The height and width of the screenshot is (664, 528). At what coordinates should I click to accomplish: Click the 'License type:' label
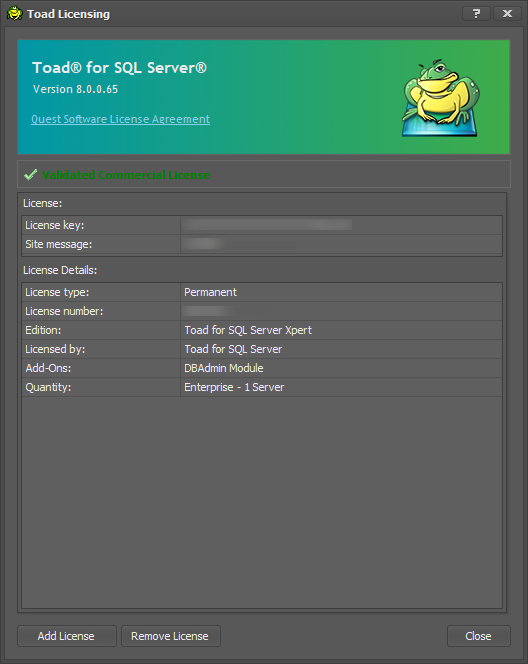point(57,292)
